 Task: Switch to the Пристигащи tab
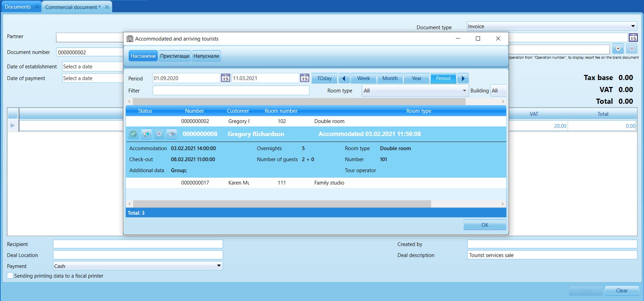[175, 56]
